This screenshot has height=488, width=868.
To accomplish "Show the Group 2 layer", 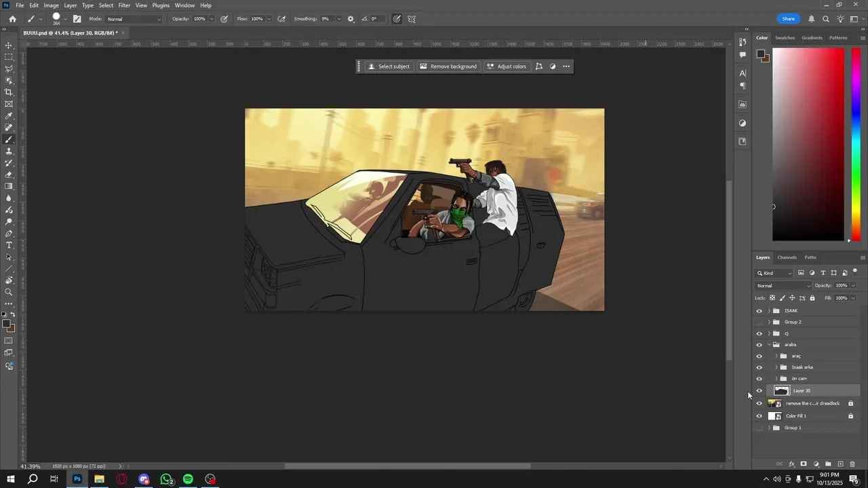I will point(759,322).
